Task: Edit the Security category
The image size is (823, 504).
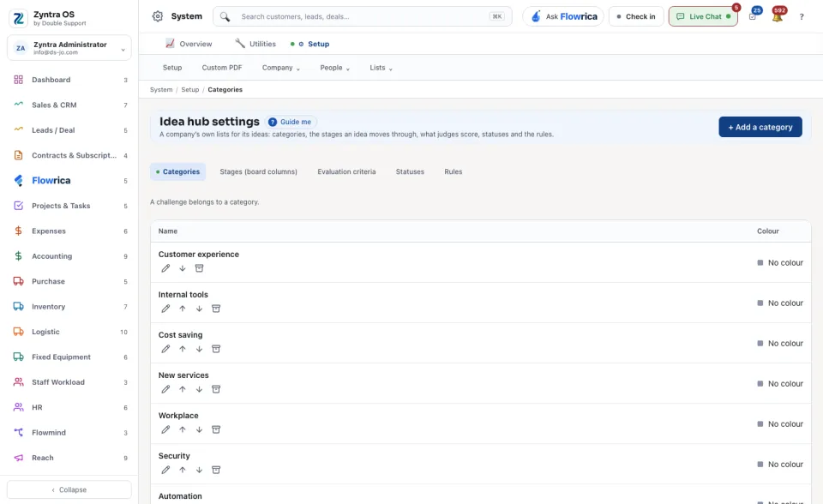Action: click(165, 470)
